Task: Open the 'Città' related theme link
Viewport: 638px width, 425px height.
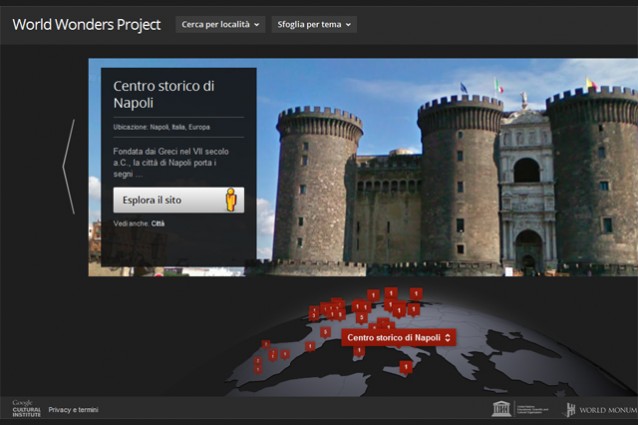Action: (158, 224)
